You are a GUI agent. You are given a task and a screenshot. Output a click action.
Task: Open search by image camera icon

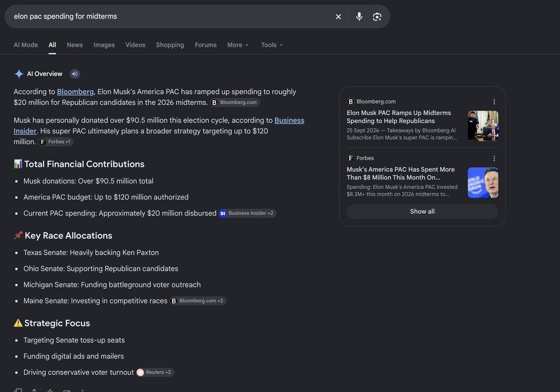[377, 17]
